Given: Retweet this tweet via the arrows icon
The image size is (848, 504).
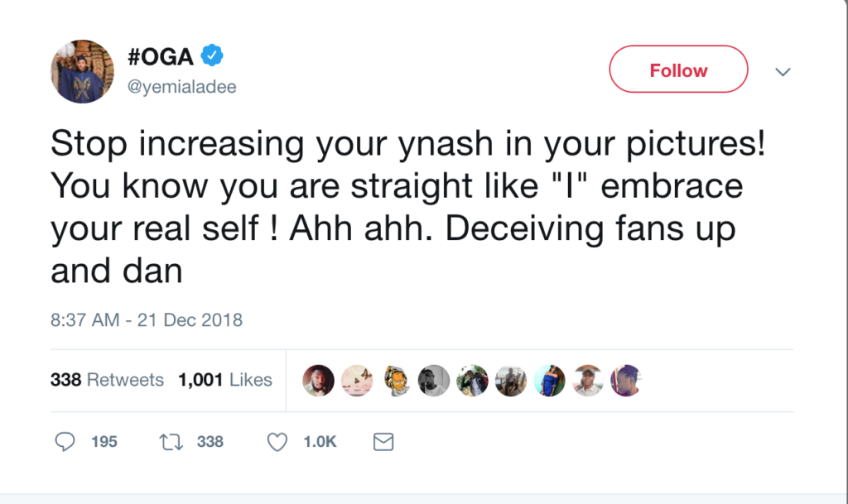Looking at the screenshot, I should pos(170,443).
